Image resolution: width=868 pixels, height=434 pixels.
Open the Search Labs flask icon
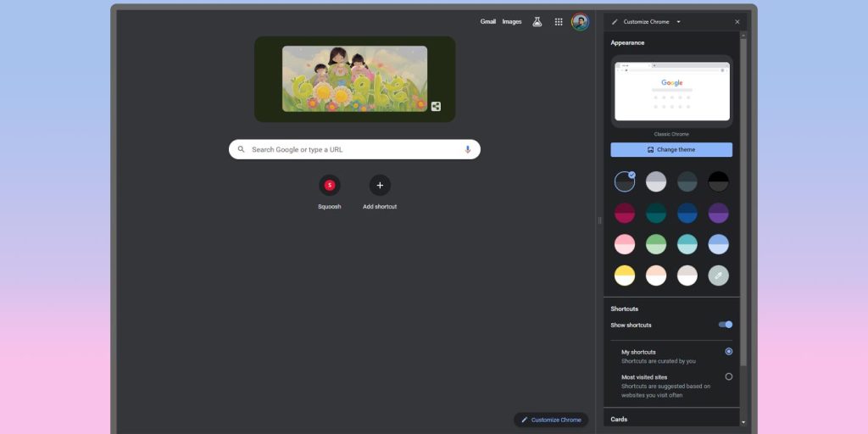tap(537, 22)
